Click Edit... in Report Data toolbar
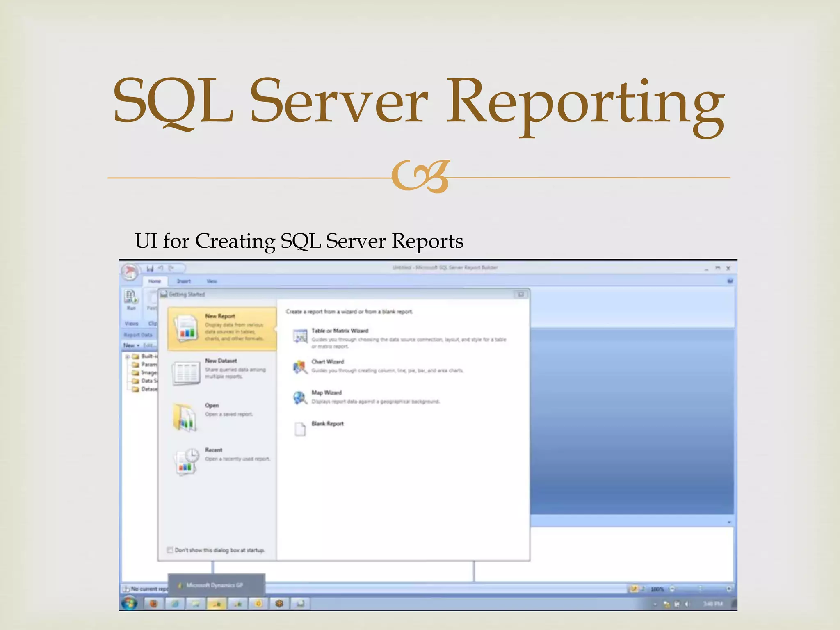840x630 pixels. (x=149, y=345)
